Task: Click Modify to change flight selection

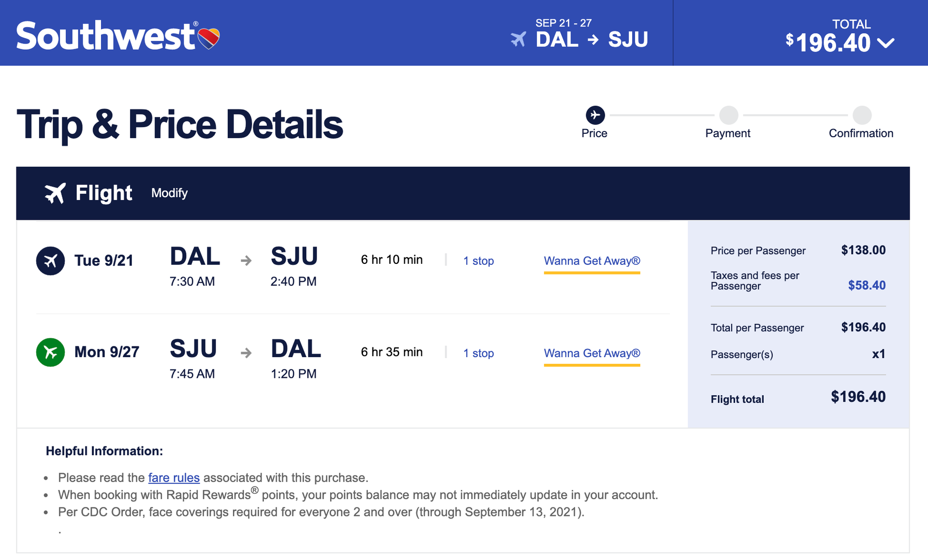Action: tap(169, 193)
